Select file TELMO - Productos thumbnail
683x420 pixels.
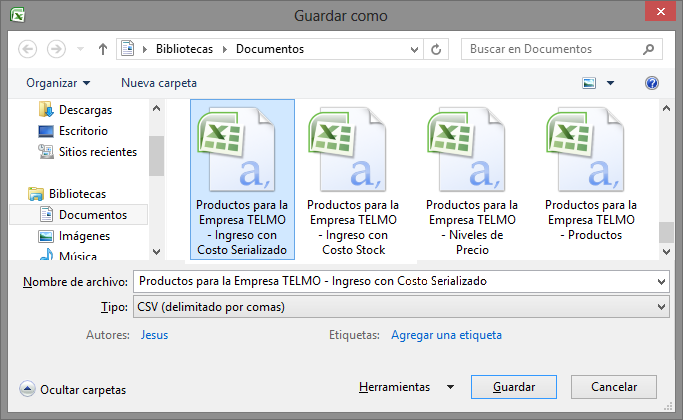(x=591, y=174)
